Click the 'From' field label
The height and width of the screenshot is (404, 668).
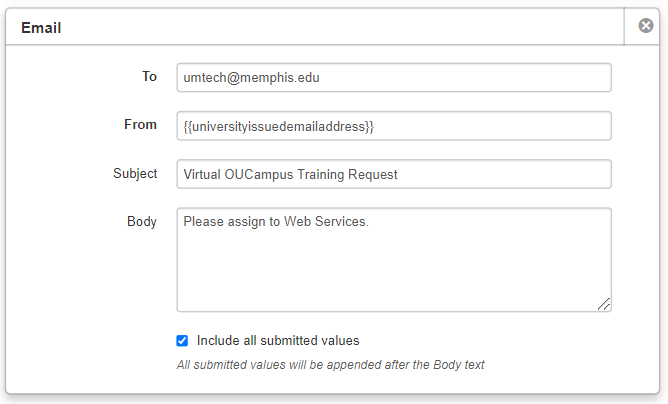140,125
